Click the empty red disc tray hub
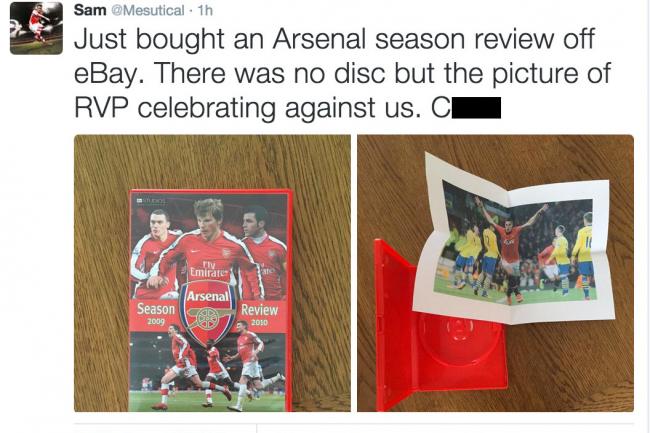This screenshot has height=433, width=650. click(458, 329)
